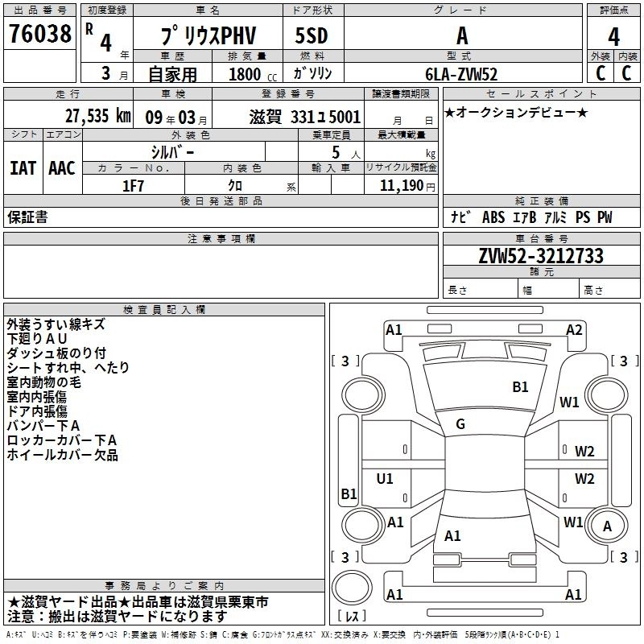Image resolution: width=644 pixels, height=644 pixels.
Task: Click the seating capacity 5人
Action: (x=345, y=152)
